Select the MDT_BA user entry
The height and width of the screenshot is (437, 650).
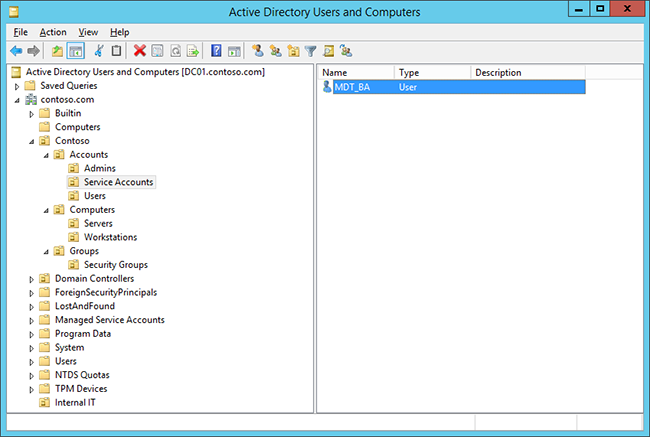click(353, 88)
